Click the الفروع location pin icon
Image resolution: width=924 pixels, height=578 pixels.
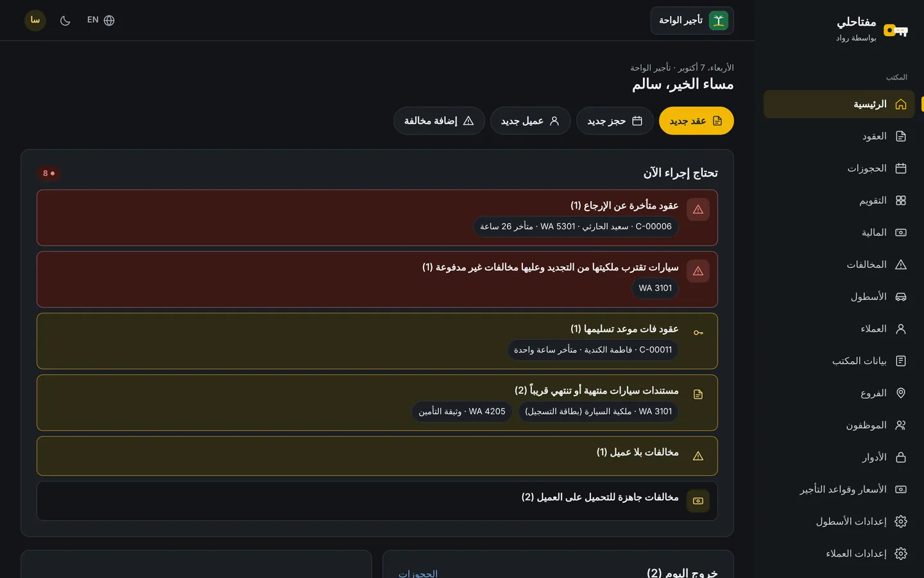pos(901,393)
